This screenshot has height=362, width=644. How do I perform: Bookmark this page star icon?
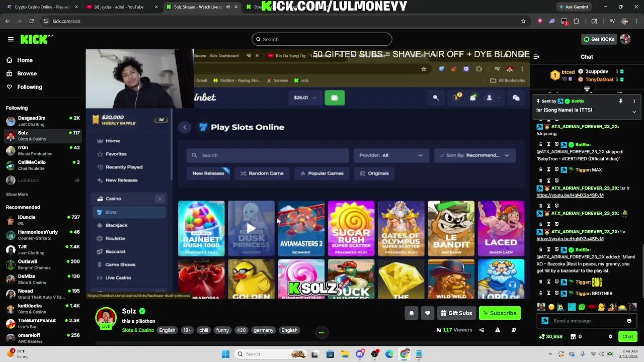point(523,21)
